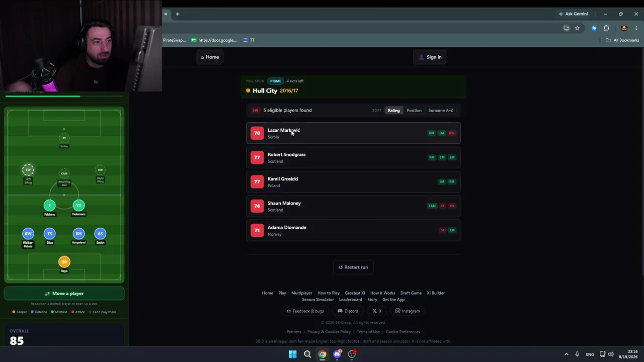The image size is (644, 362).
Task: Open the Season Simulator footer link
Action: (318, 300)
